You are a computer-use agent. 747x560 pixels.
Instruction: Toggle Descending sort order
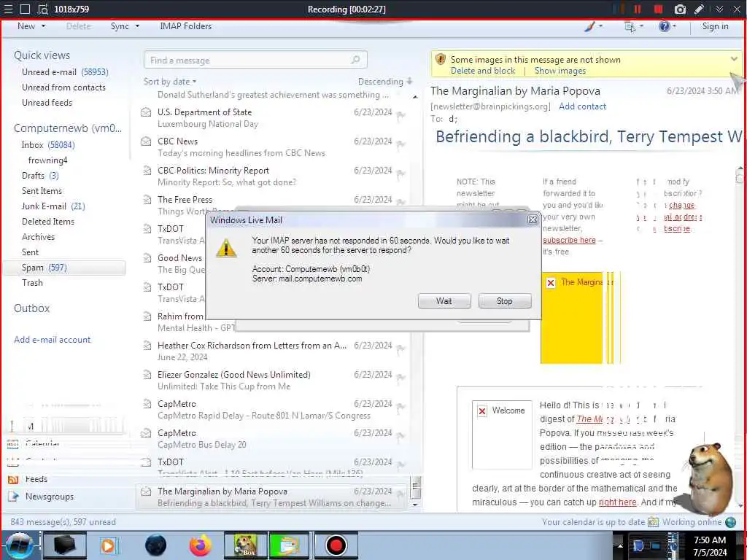point(385,82)
